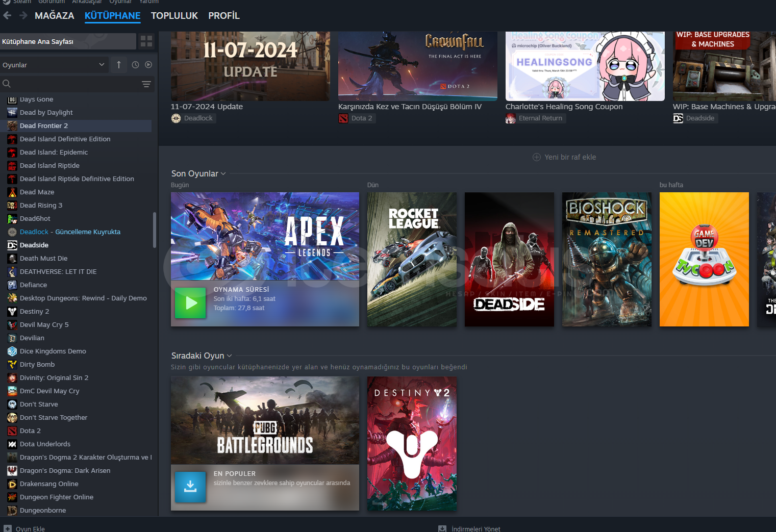Click the Don't Starve game icon
This screenshot has width=776, height=532.
pos(12,404)
